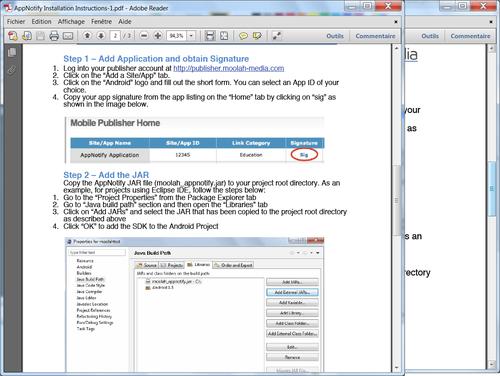The width and height of the screenshot is (500, 376).
Task: Click the background window scroll down arrow
Action: pos(491,365)
